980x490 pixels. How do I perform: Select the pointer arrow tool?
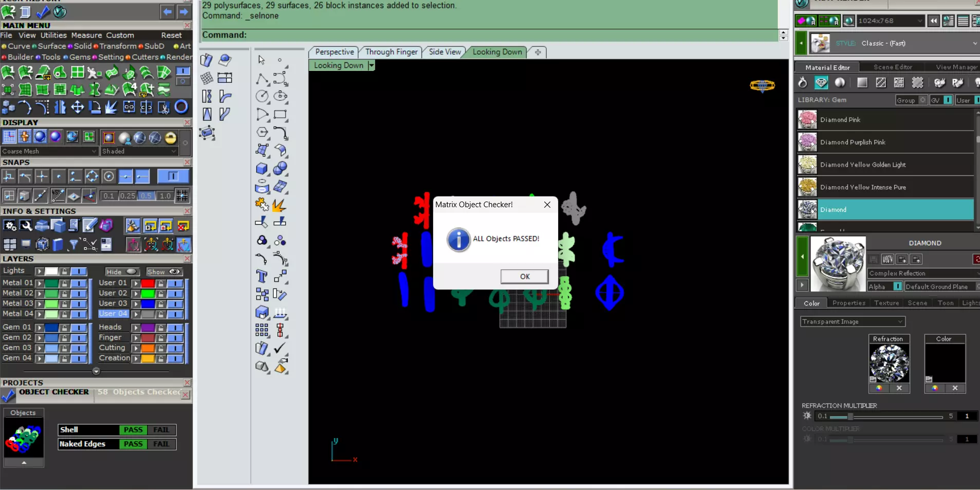pyautogui.click(x=262, y=60)
